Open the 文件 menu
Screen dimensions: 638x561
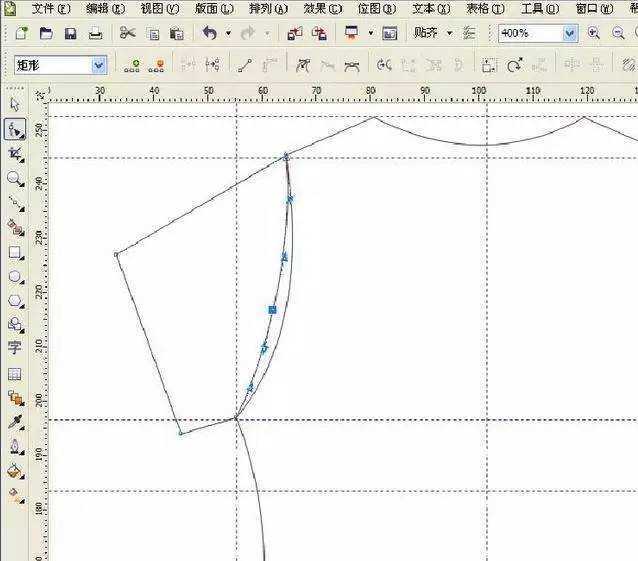pos(51,8)
